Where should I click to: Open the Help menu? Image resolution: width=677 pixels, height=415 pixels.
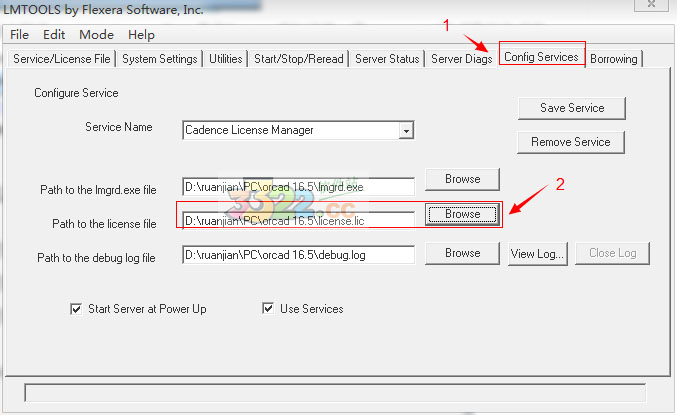click(x=141, y=35)
